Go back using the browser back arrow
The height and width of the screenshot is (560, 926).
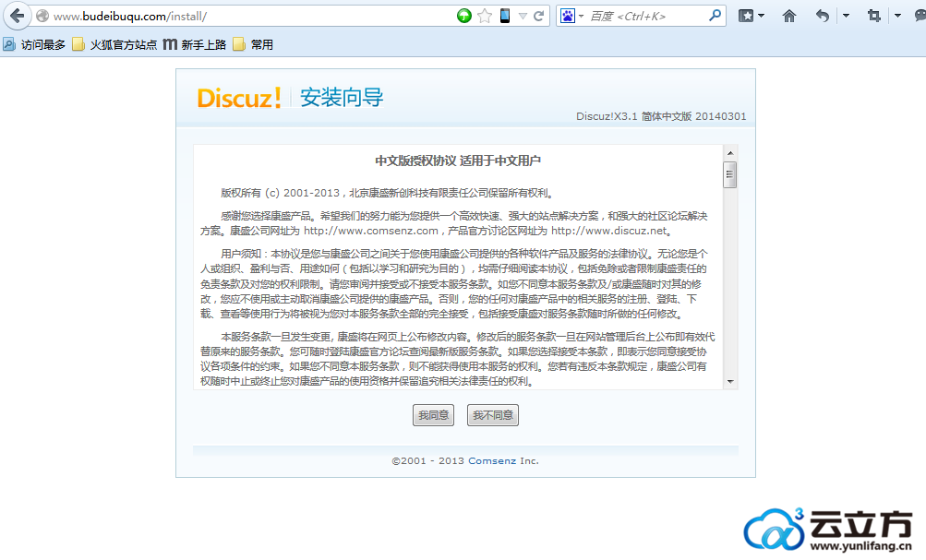(x=18, y=16)
